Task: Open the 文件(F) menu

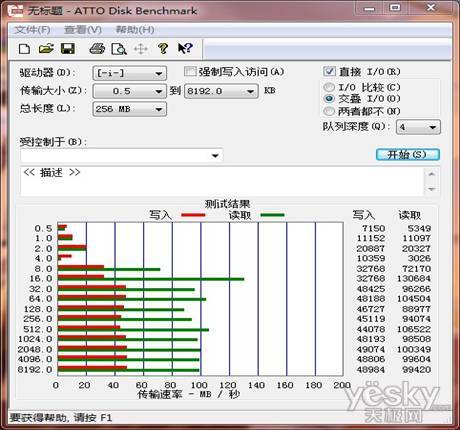Action: (32, 30)
